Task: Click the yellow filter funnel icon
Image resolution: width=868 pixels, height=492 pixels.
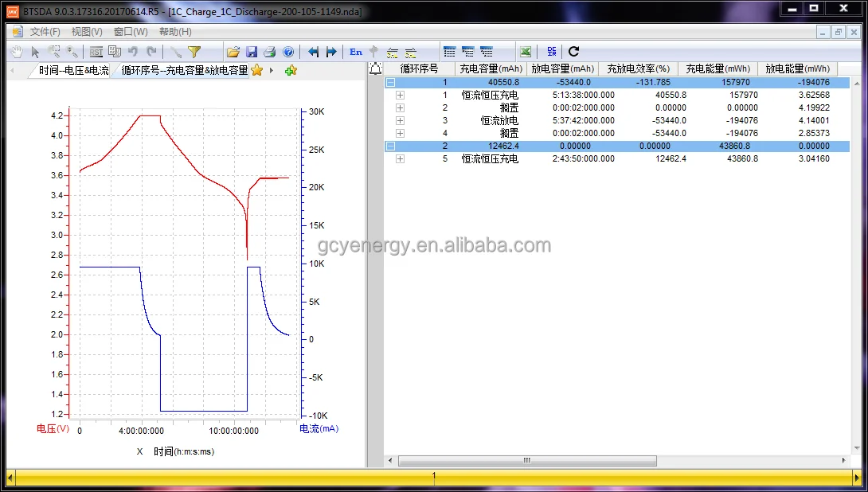Action: (194, 52)
